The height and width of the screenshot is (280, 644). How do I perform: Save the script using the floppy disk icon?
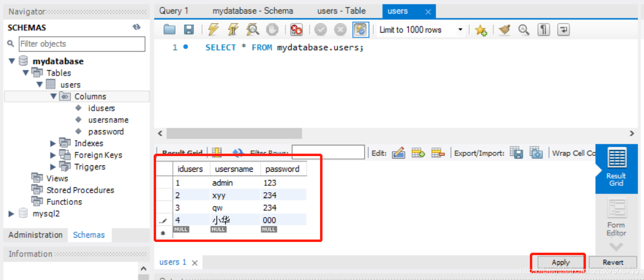pyautogui.click(x=189, y=30)
